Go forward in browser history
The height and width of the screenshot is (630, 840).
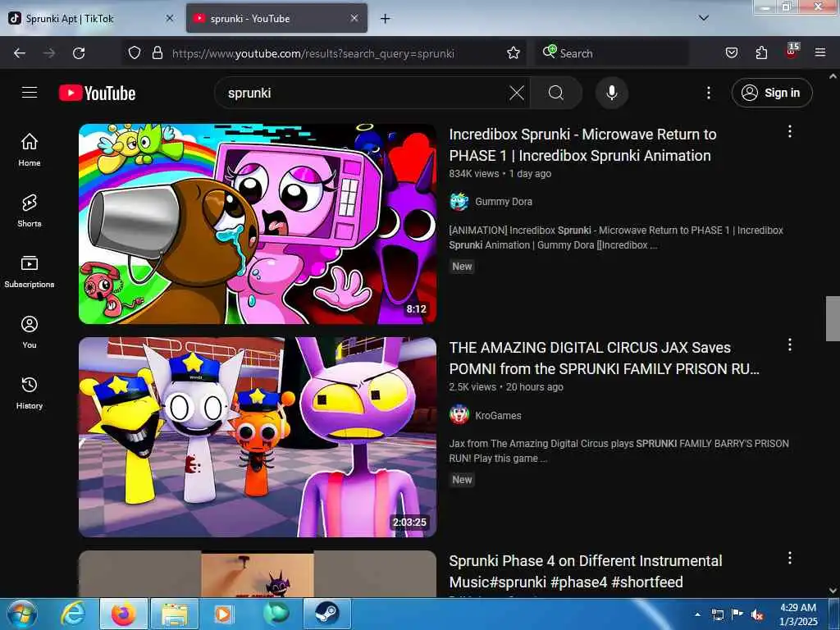[49, 53]
